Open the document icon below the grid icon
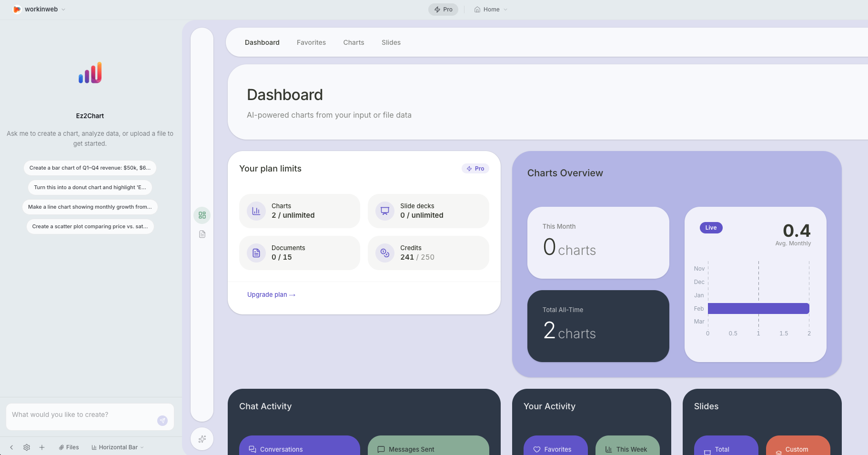Viewport: 868px width, 455px height. coord(202,234)
